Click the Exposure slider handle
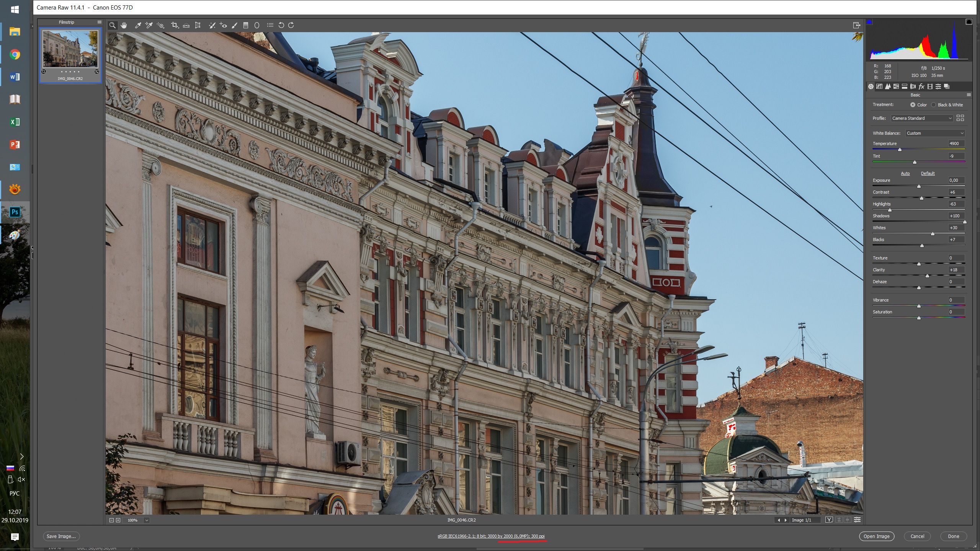The width and height of the screenshot is (980, 551). [x=919, y=186]
